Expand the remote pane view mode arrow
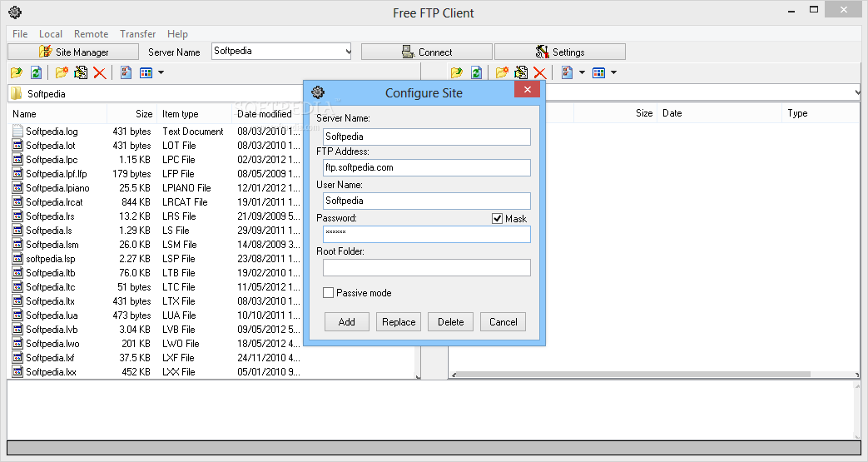Viewport: 868px width, 462px height. point(613,72)
